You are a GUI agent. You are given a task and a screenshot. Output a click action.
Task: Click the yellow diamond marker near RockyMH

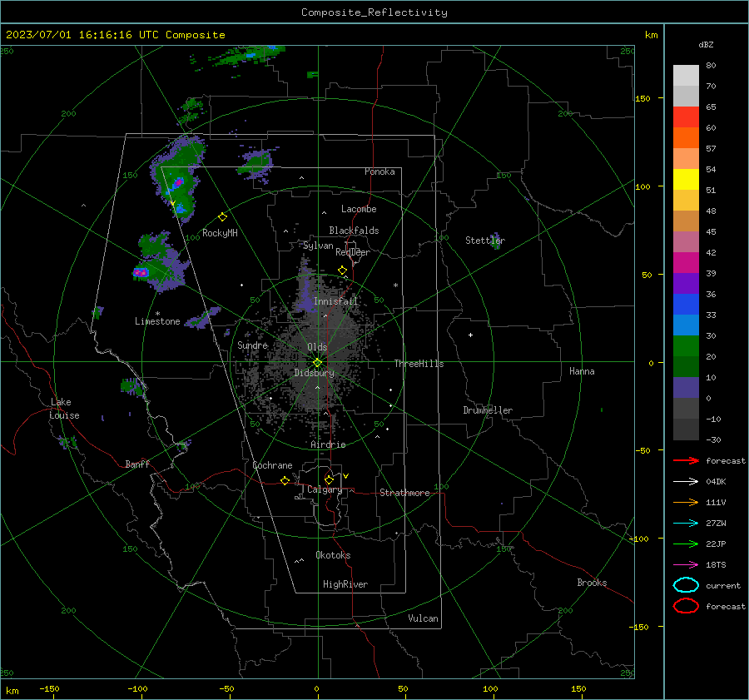pos(222,217)
